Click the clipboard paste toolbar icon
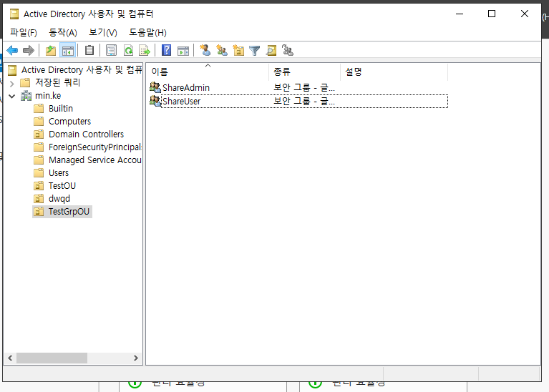Screen dimensions: 549x392 (89, 50)
